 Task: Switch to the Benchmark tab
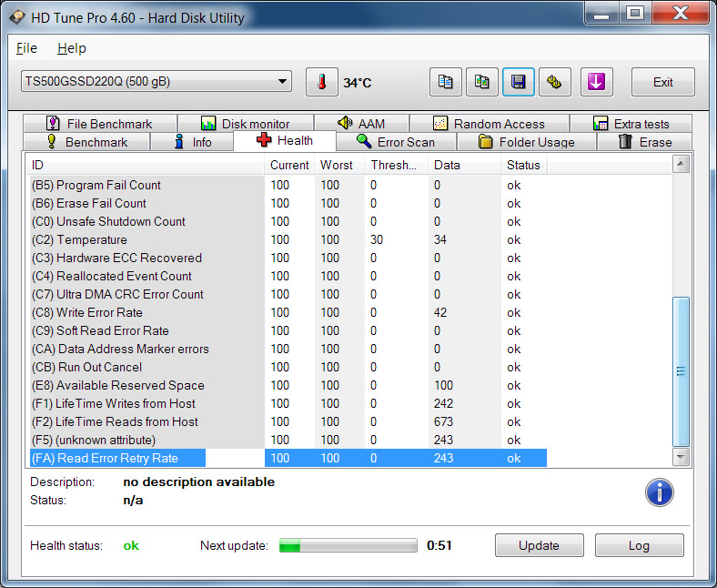[86, 142]
